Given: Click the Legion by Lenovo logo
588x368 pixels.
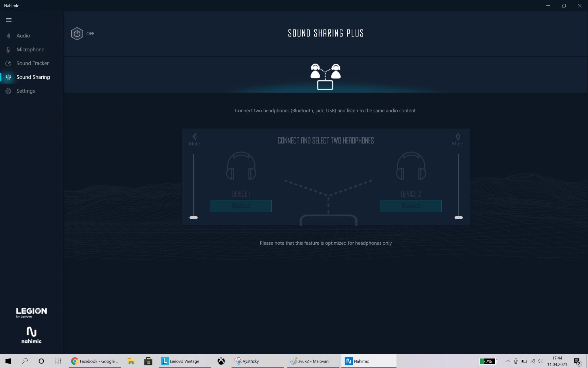Looking at the screenshot, I should tap(31, 313).
